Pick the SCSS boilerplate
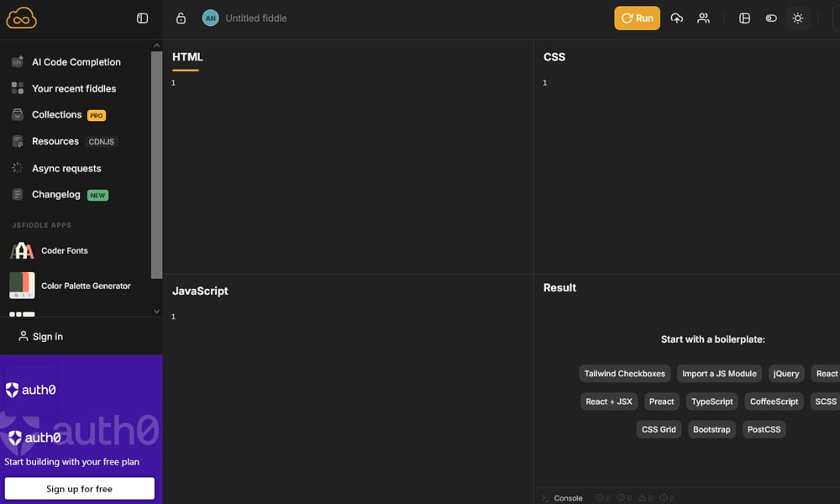The image size is (840, 504). click(x=825, y=402)
